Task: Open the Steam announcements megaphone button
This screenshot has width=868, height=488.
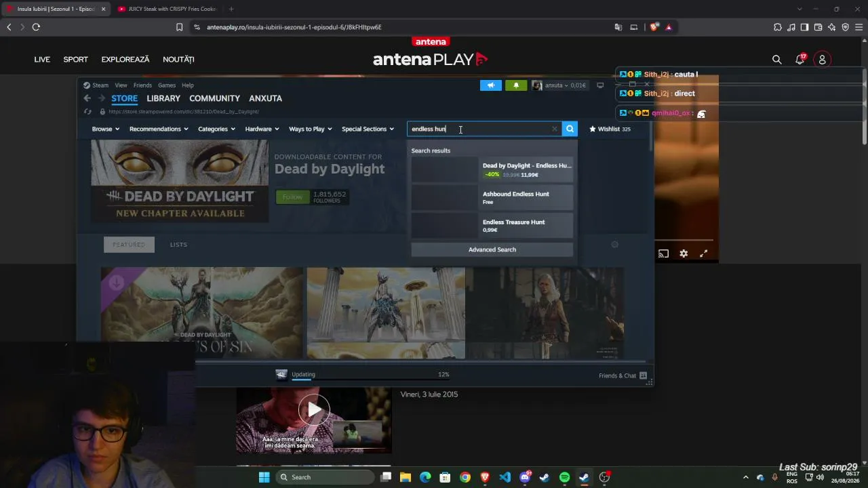Action: (491, 85)
